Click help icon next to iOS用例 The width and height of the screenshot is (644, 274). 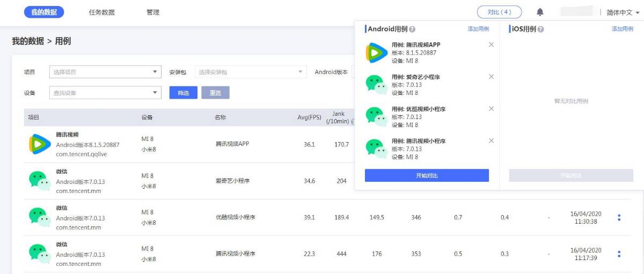pyautogui.click(x=540, y=29)
